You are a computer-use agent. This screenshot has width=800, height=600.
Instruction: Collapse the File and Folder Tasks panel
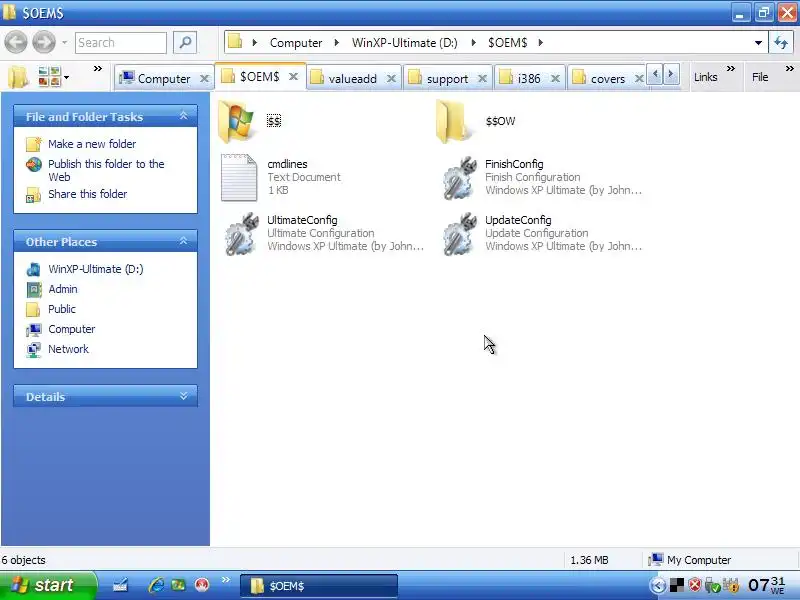(x=183, y=116)
